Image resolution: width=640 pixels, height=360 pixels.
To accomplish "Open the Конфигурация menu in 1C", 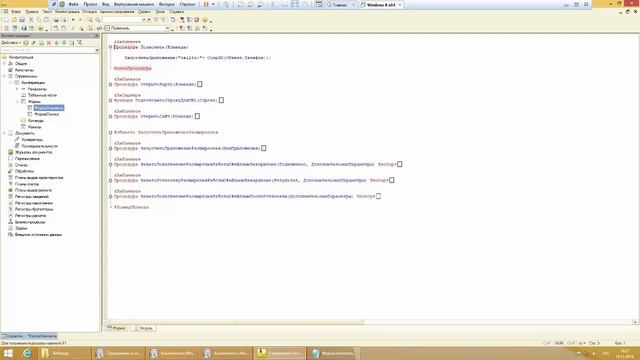I will [x=67, y=12].
